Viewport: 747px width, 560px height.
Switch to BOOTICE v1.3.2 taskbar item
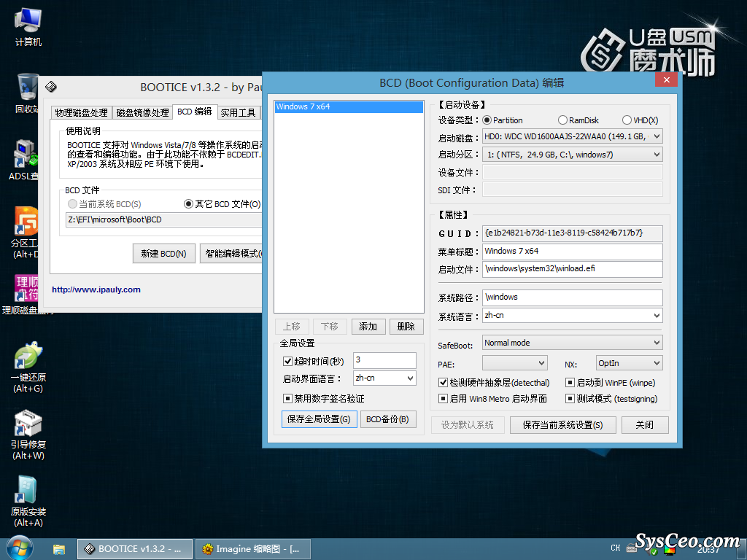(x=135, y=549)
